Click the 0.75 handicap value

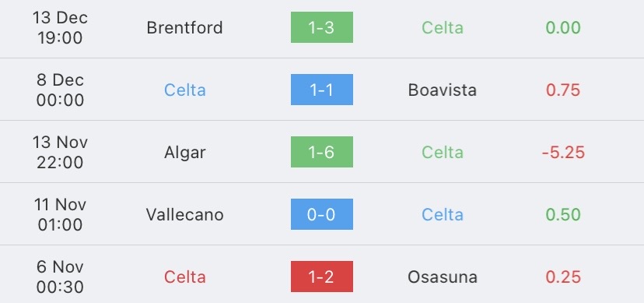[x=563, y=90]
